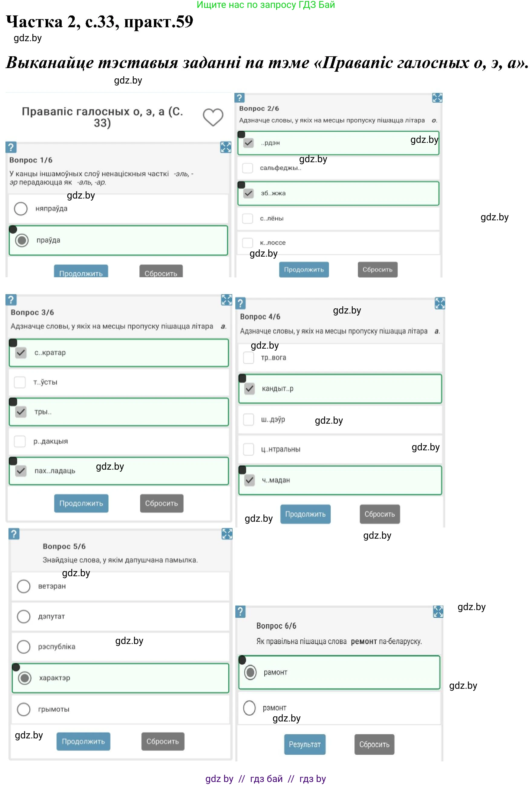Click 'Сбросить' under question 3/6
Viewport: 532px width, 785px height.
pos(162,503)
